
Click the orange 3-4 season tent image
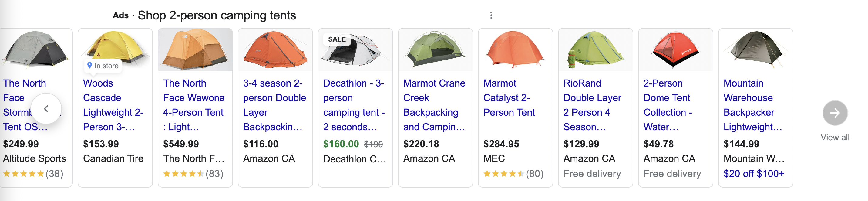(x=275, y=50)
